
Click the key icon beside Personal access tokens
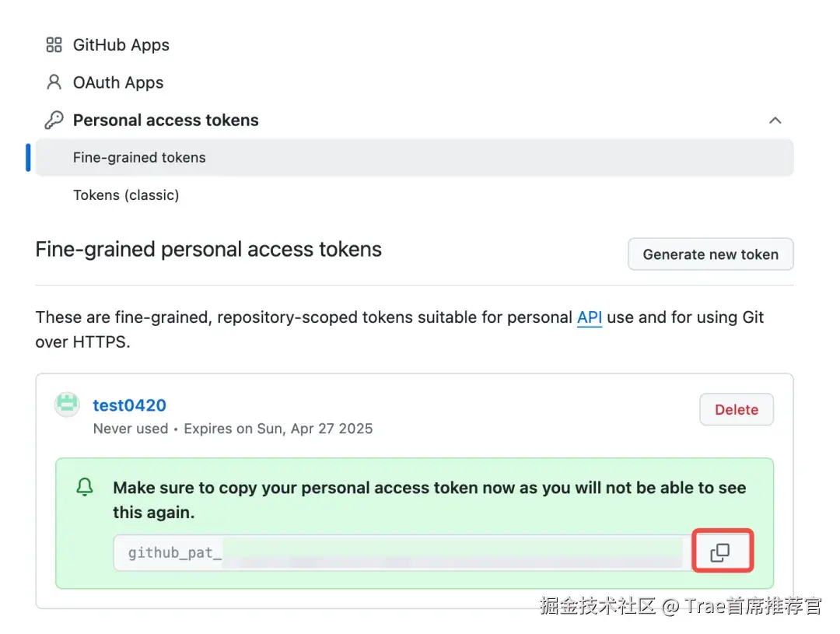(x=54, y=120)
